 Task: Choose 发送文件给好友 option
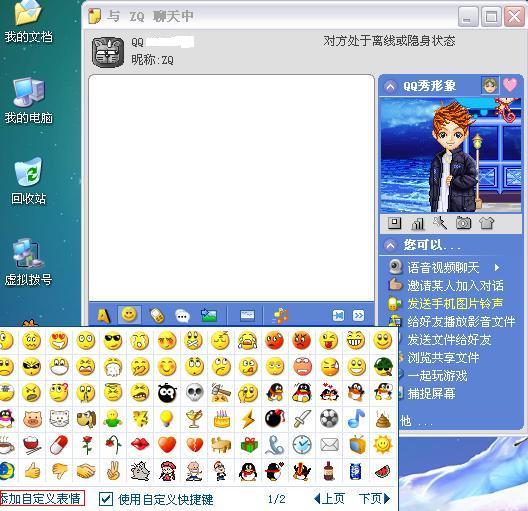click(x=449, y=340)
